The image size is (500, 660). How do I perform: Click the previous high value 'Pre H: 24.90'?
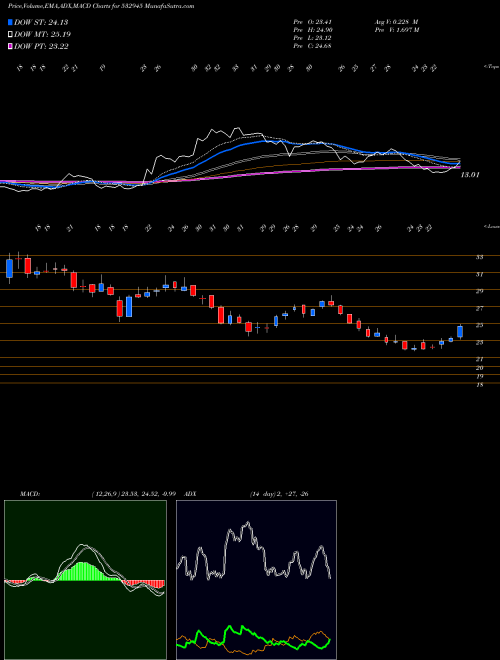point(313,30)
